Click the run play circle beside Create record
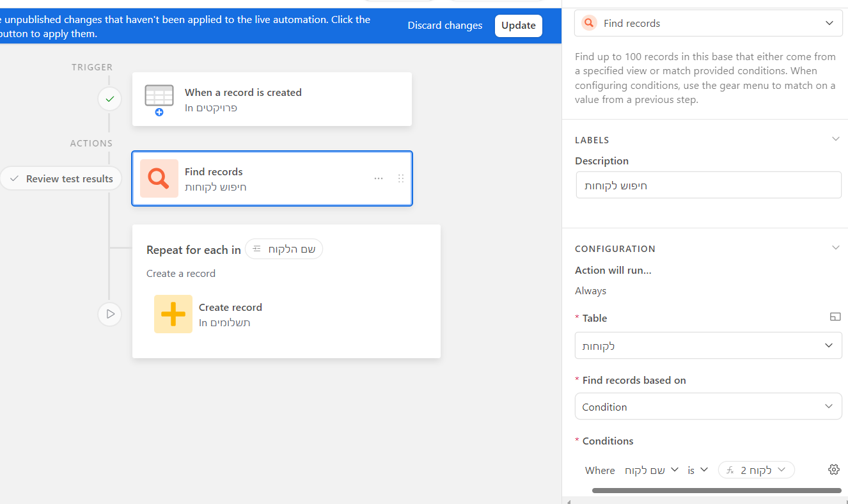Image resolution: width=848 pixels, height=504 pixels. [x=110, y=314]
